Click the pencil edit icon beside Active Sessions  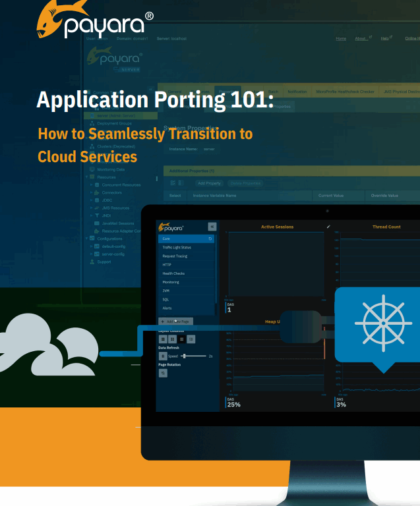[x=328, y=227]
